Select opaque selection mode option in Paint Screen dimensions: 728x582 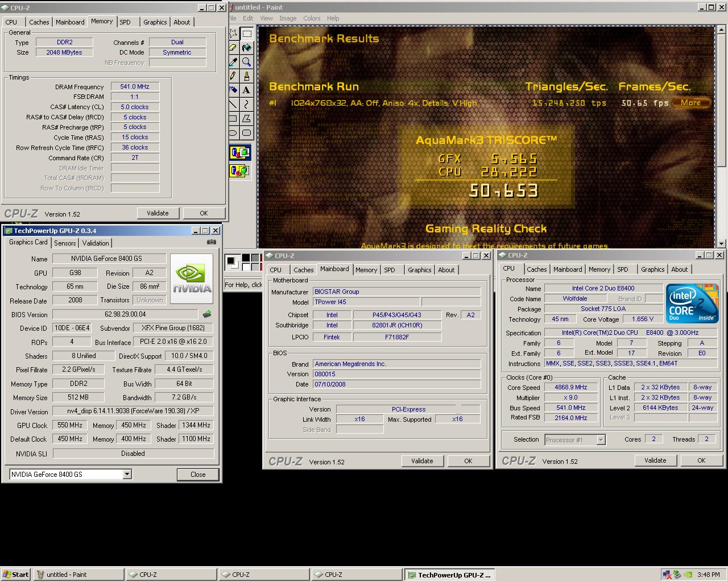[x=240, y=152]
